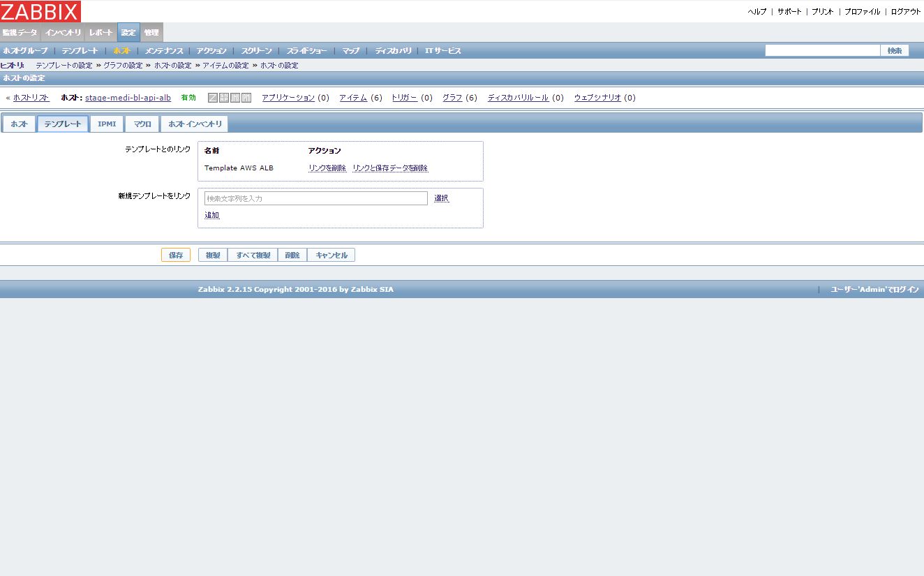The width and height of the screenshot is (924, 576).
Task: Switch to the マクロ tab
Action: tap(142, 123)
